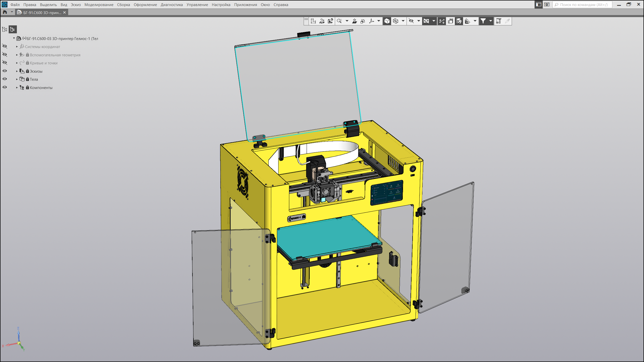Viewport: 644px width, 362px height.
Task: Click the teal print bed surface
Action: click(x=327, y=236)
